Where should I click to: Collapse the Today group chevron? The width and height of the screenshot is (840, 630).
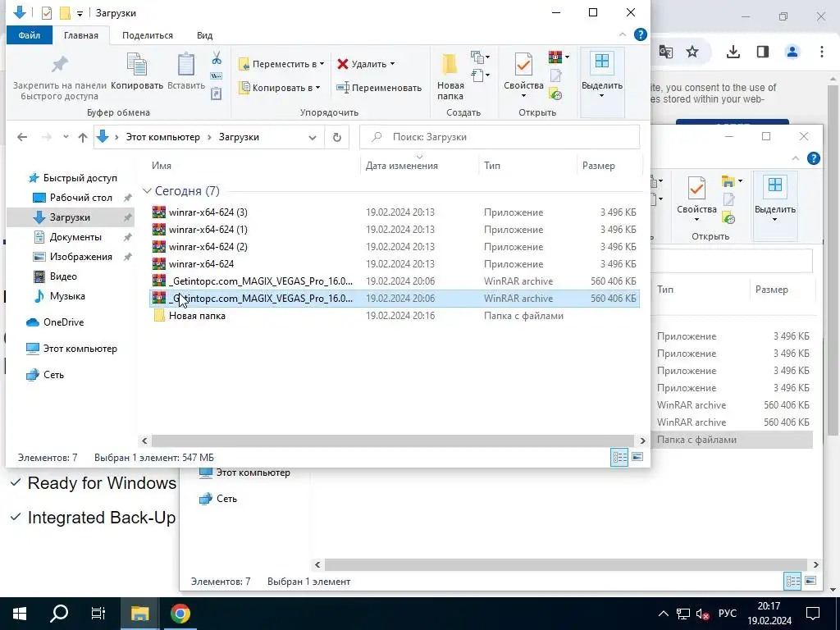147,190
